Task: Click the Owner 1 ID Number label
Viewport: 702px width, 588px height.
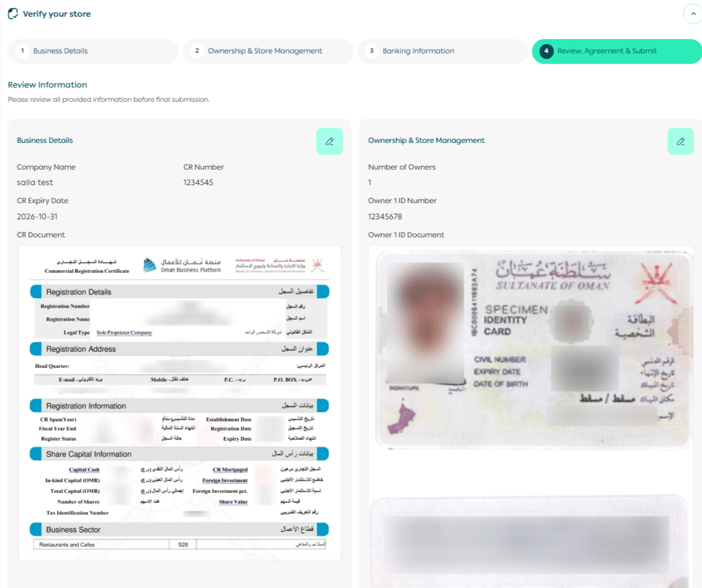Action: click(402, 201)
